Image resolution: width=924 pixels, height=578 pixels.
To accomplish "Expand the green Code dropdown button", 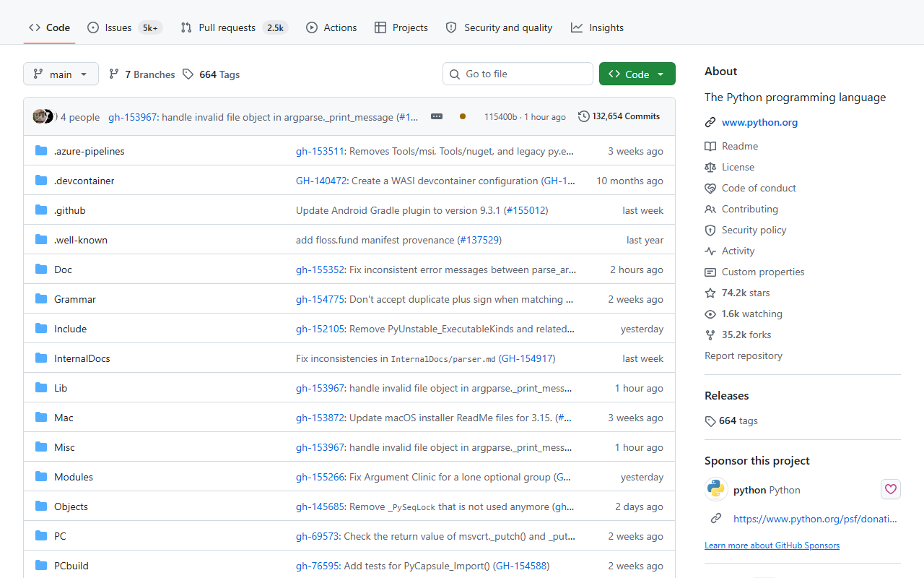I will click(637, 74).
